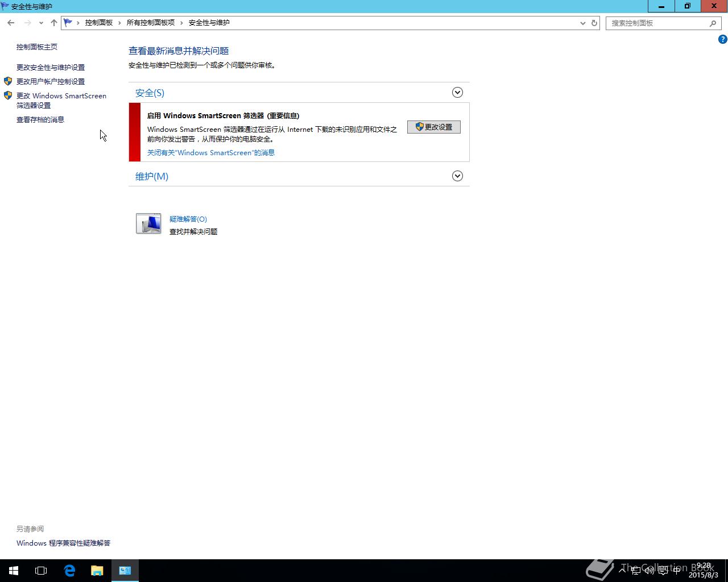Open the recent locations dropdown arrow

pyautogui.click(x=41, y=23)
